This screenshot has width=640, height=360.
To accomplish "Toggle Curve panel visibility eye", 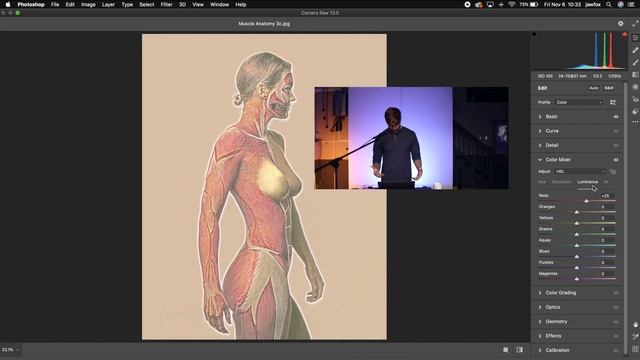I will point(616,131).
